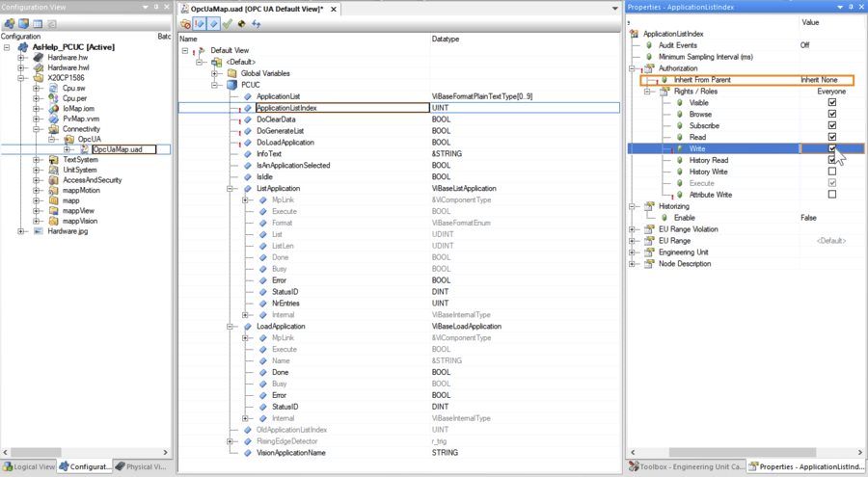The width and height of the screenshot is (868, 477).
Task: Collapse the ListApplication structure node
Action: [230, 188]
